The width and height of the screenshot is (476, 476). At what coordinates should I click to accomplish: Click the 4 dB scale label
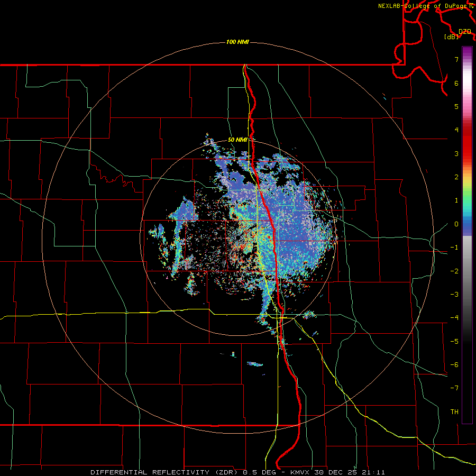tap(456, 130)
